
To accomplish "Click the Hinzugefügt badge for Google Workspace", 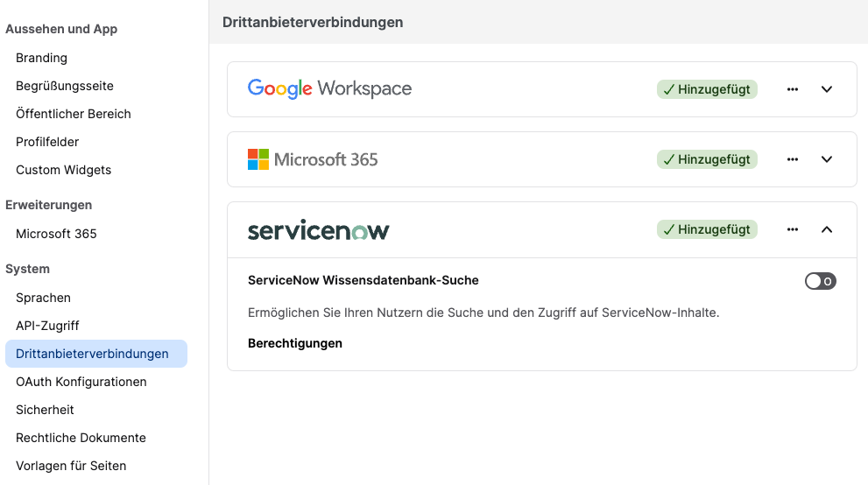I will pyautogui.click(x=707, y=89).
